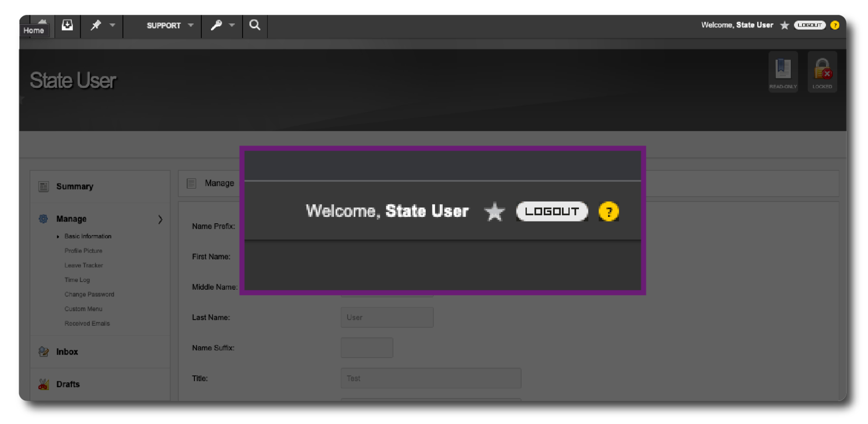Click the enlarged yellow help icon
The height and width of the screenshot is (424, 868).
[x=608, y=212]
